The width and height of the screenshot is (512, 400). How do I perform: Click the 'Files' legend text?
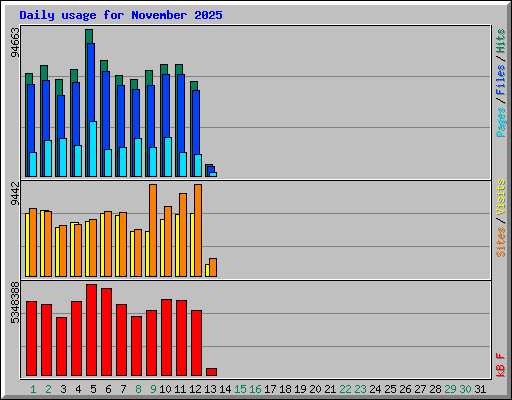tap(500, 80)
